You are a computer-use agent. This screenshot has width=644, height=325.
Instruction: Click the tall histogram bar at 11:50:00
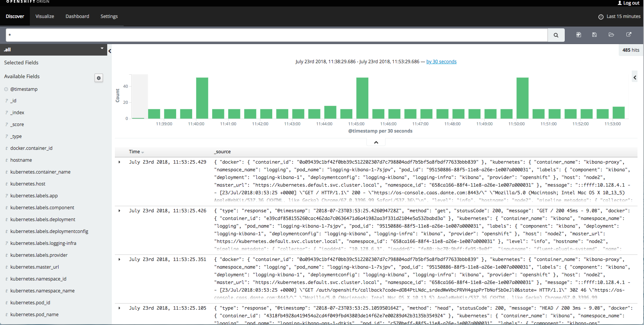tap(522, 98)
